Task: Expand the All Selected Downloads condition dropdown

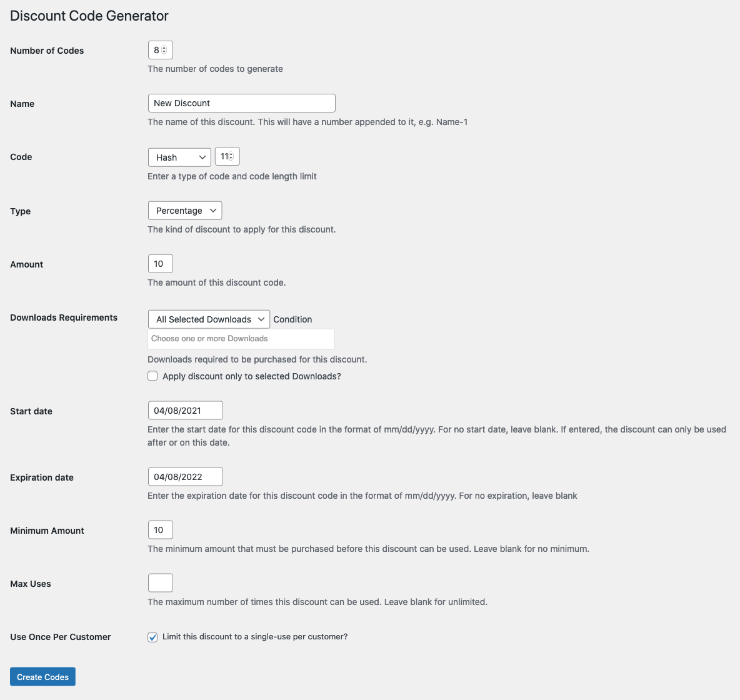Action: [209, 319]
